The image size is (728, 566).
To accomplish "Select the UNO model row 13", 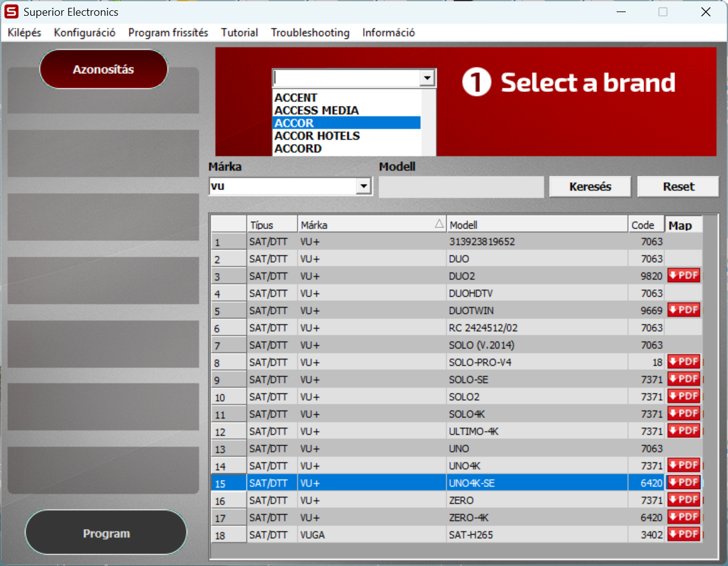I will pos(457,449).
